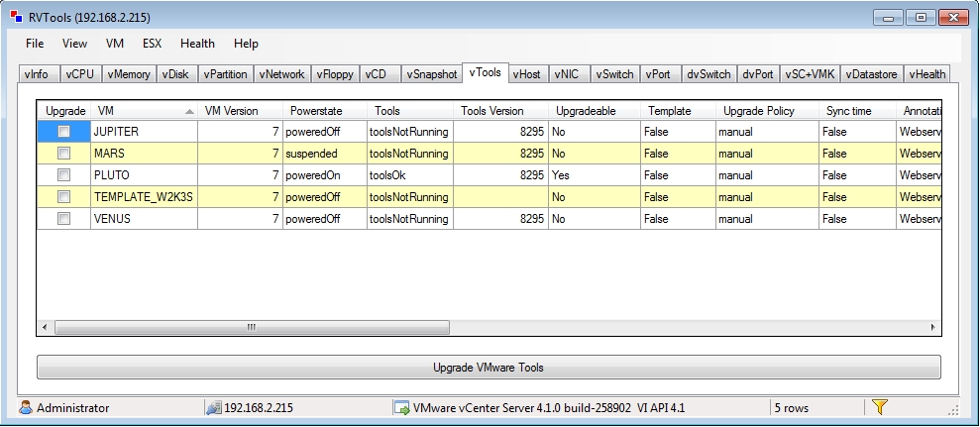Switch to the vHost tab
This screenshot has height=427, width=980.
(527, 73)
